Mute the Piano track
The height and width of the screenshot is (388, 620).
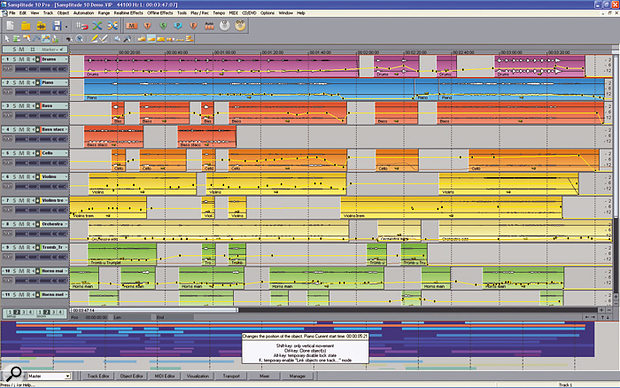tap(21, 83)
